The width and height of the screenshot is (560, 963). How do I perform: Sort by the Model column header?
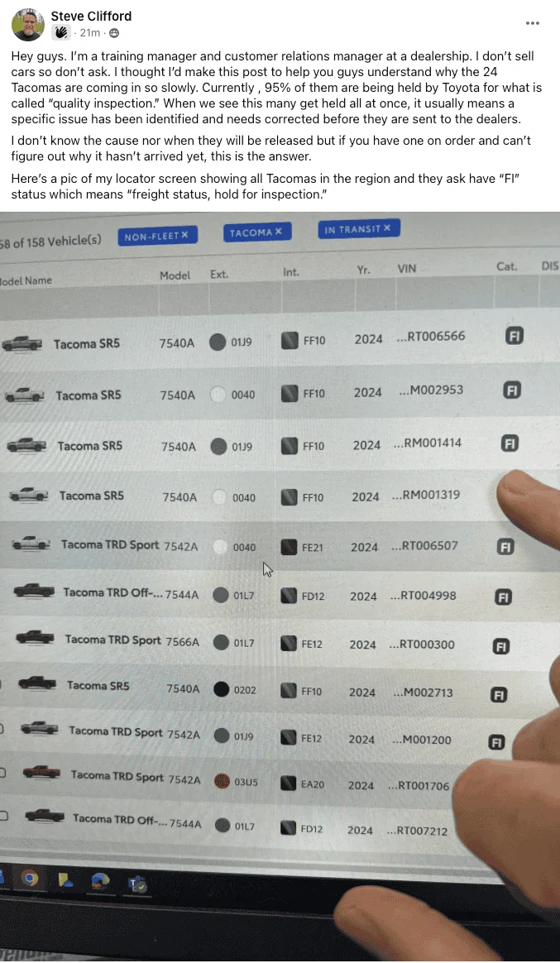175,275
